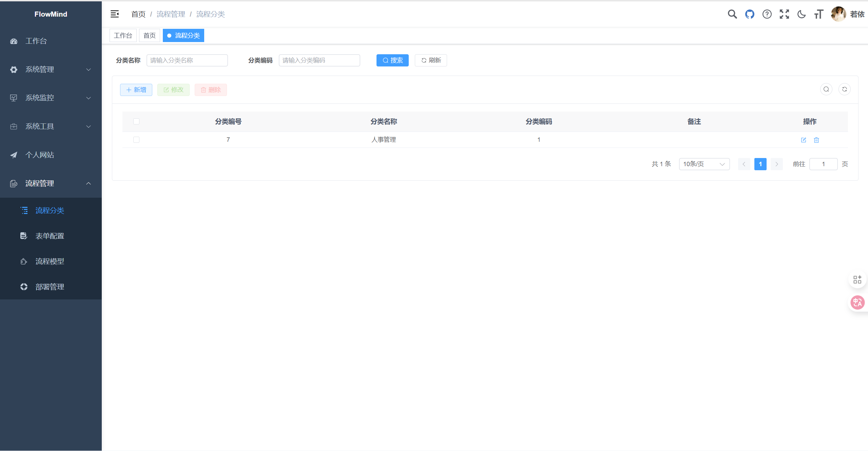868x451 pixels.
Task: Toggle fullscreen mode icon
Action: (784, 14)
